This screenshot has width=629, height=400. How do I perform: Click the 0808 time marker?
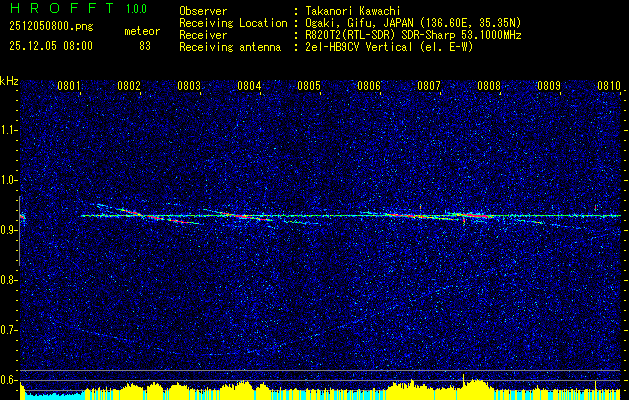tap(489, 85)
